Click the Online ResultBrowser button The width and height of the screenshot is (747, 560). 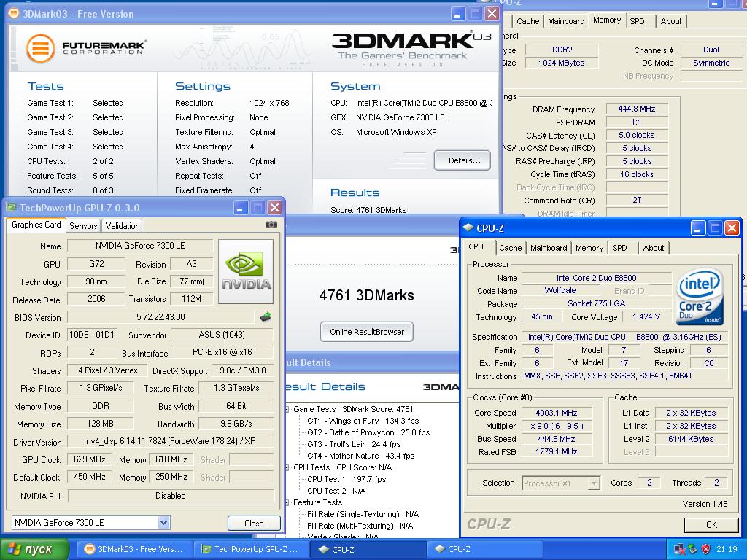367,332
